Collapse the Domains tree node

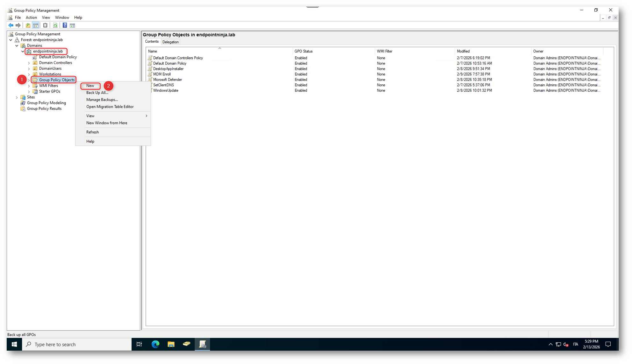(x=17, y=46)
